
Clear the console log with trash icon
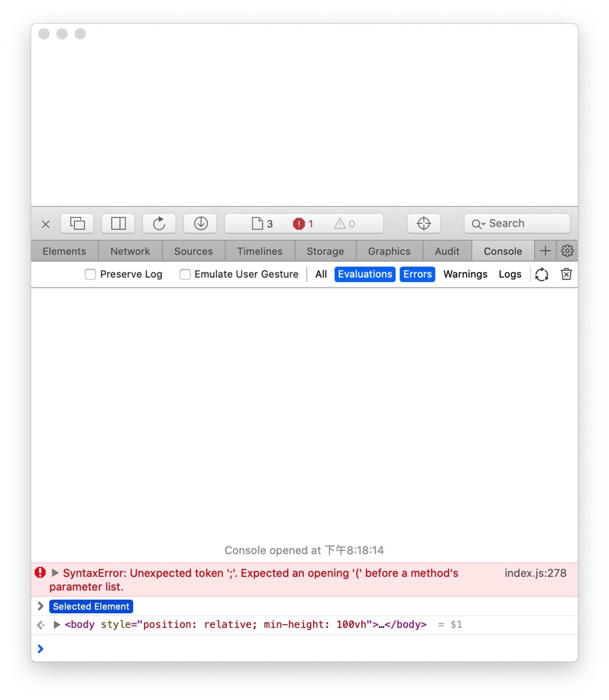(x=566, y=274)
